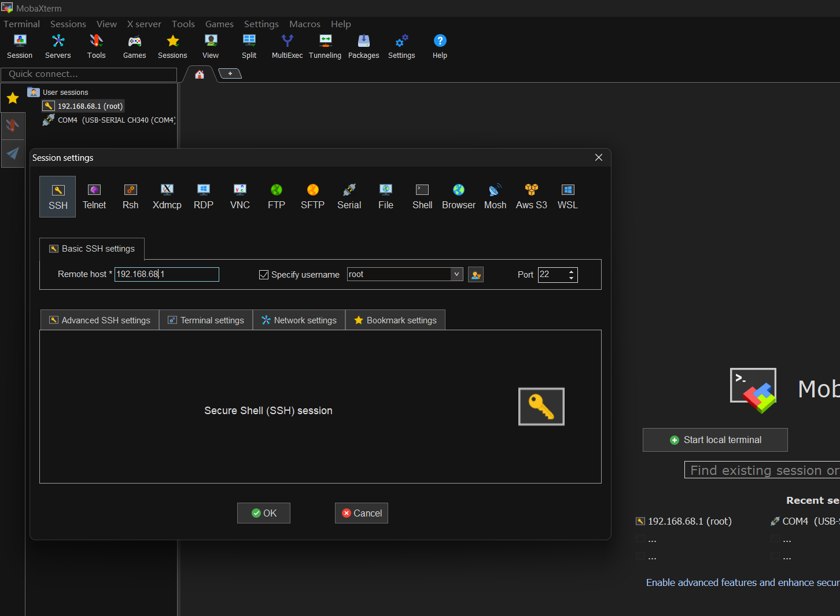Open the Macros menu

304,24
